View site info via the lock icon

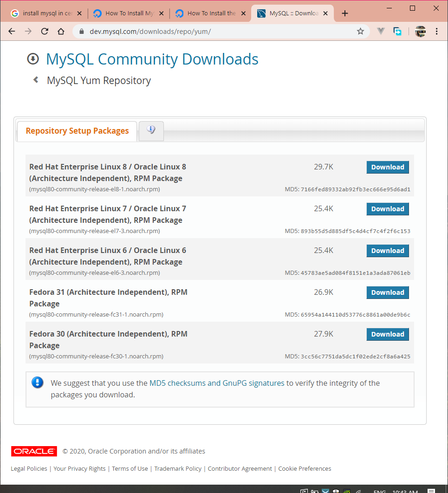tap(82, 31)
